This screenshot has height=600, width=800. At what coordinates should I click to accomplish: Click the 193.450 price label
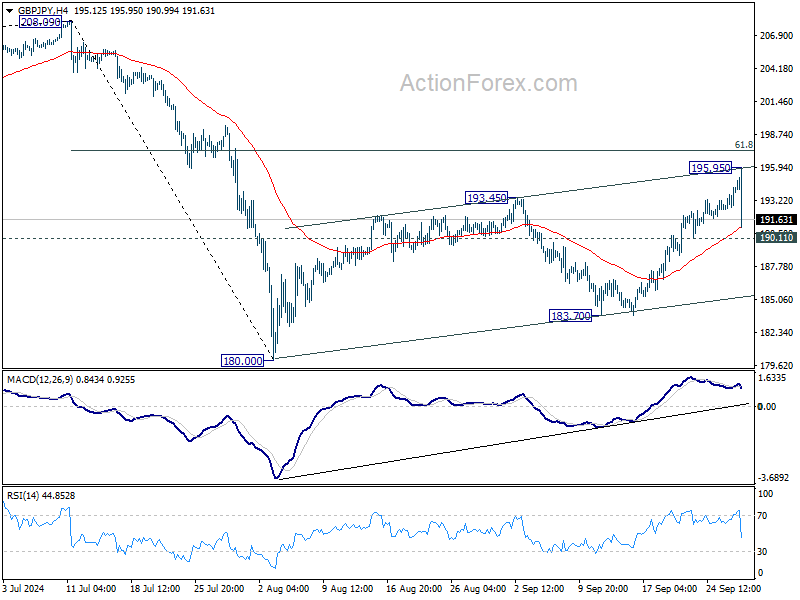487,197
